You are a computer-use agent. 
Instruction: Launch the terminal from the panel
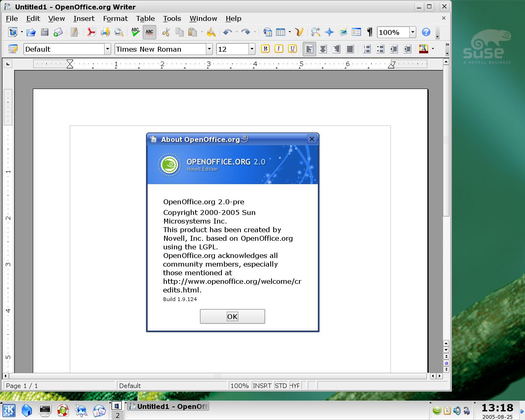tap(45, 410)
